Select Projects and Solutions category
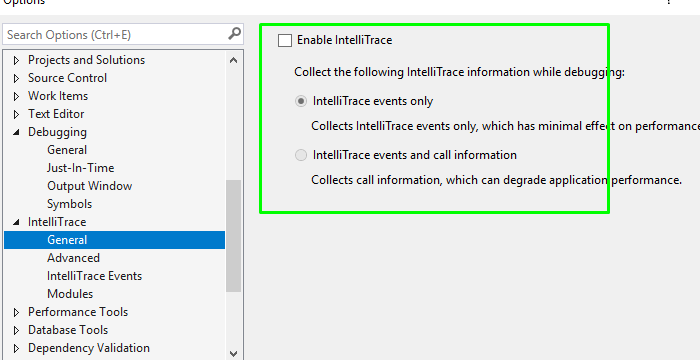Image resolution: width=700 pixels, height=360 pixels. (x=87, y=60)
